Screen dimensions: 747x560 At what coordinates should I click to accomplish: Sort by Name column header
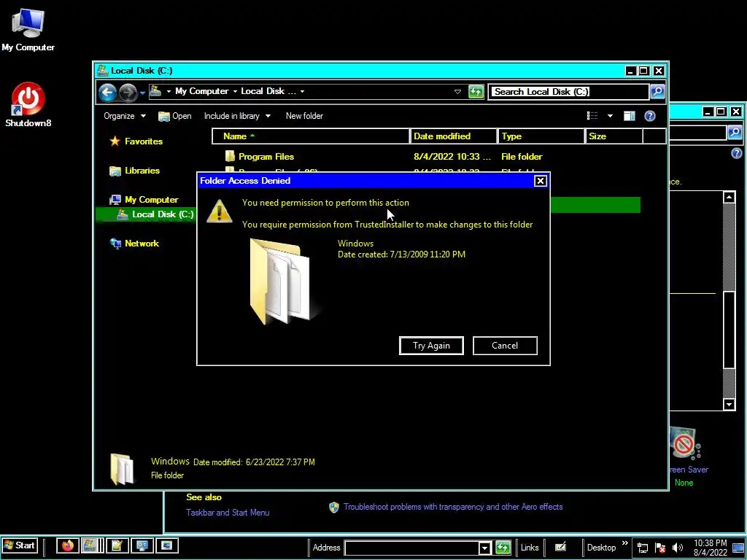coord(311,136)
